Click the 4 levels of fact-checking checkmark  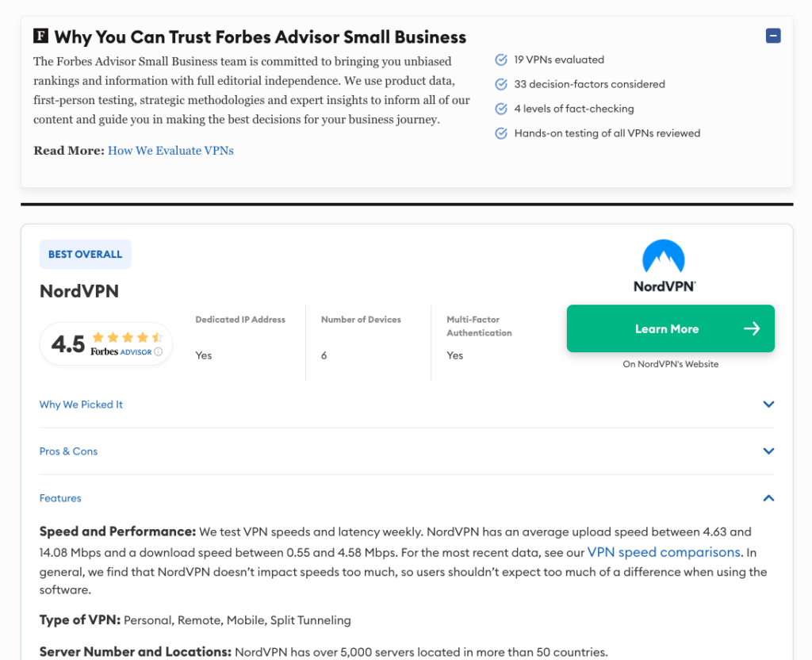(x=501, y=109)
